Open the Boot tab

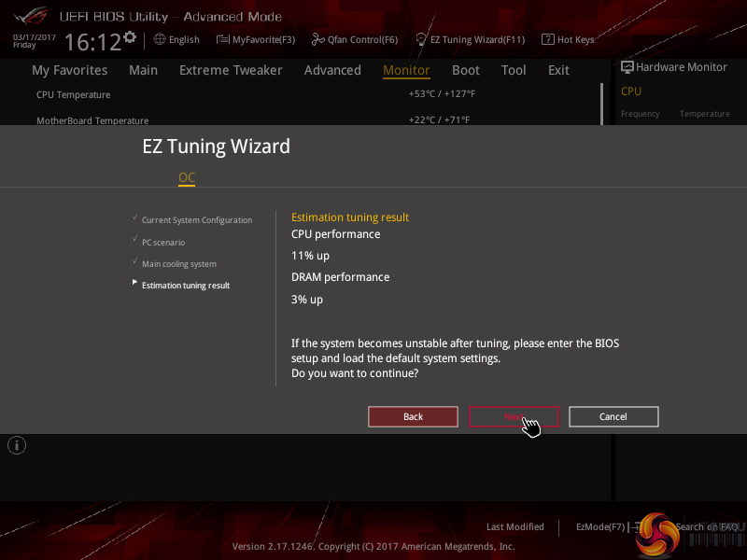pyautogui.click(x=465, y=71)
